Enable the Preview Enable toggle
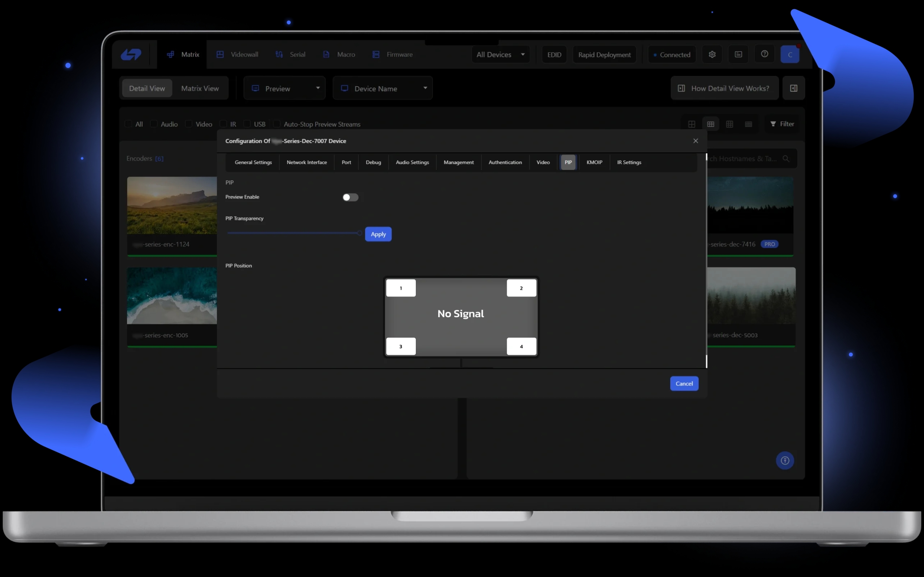This screenshot has height=577, width=924. pos(350,197)
